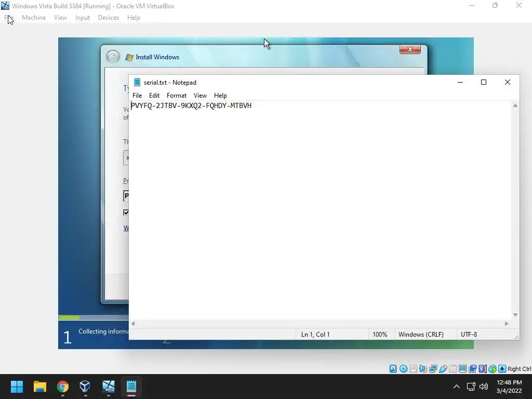
Task: Switch to the Vista VM taskbar icon
Action: coord(108,387)
